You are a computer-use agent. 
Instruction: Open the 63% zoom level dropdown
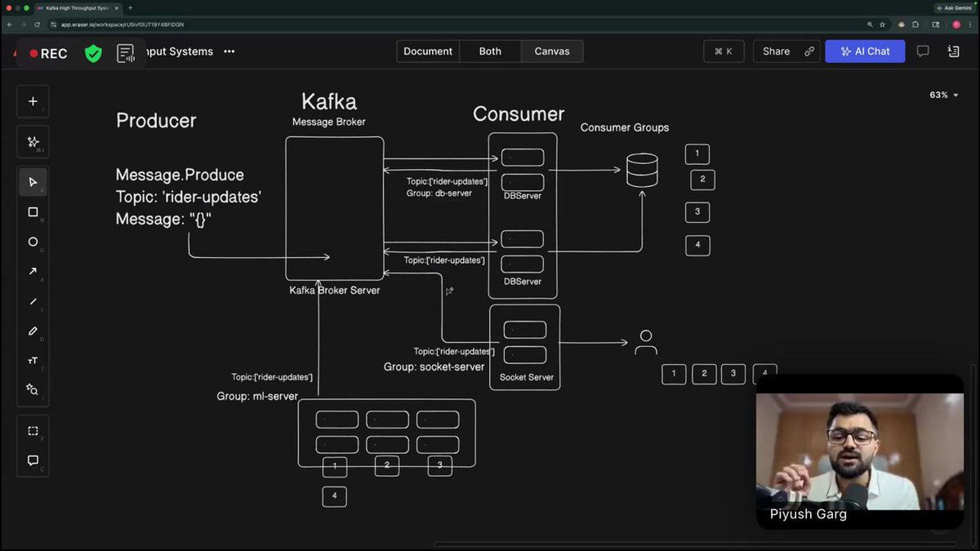tap(944, 95)
